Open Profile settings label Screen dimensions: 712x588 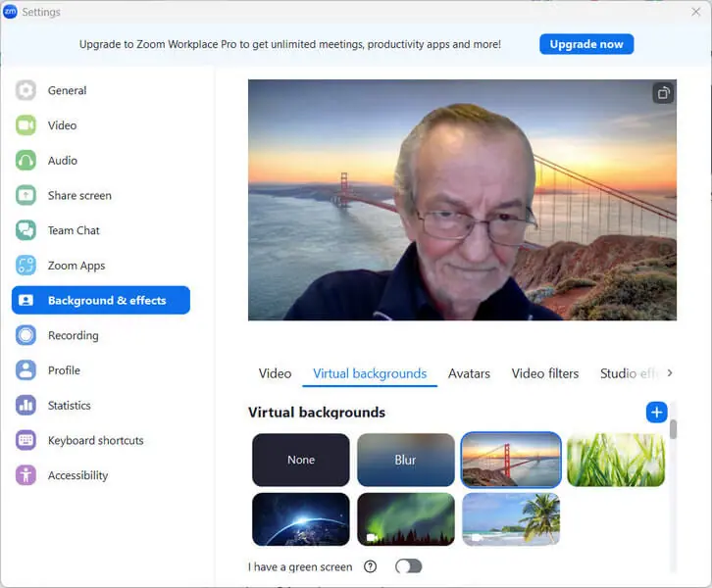[x=64, y=370]
